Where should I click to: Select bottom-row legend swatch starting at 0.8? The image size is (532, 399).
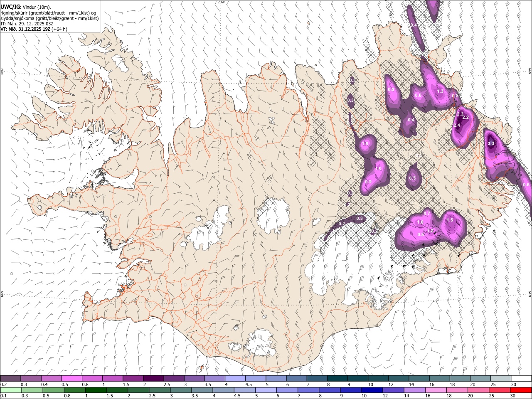point(74,390)
